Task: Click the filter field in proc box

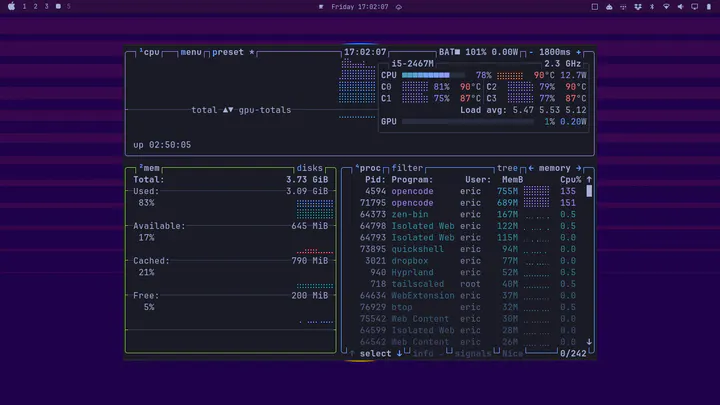Action: [407, 168]
